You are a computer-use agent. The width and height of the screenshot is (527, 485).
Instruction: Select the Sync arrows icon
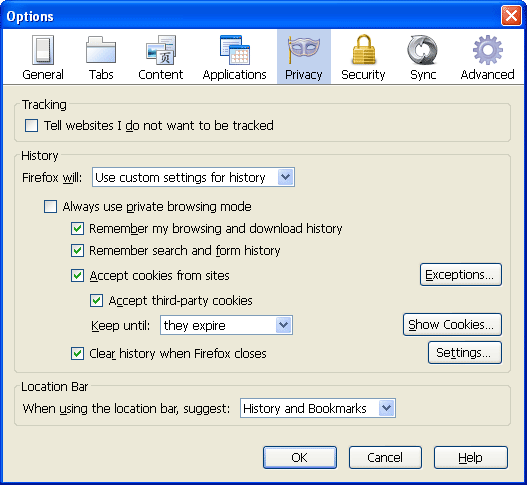point(422,50)
